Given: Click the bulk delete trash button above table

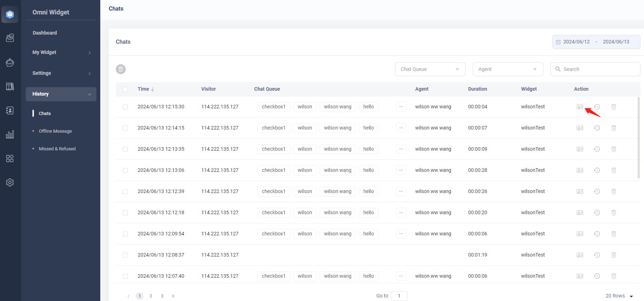Looking at the screenshot, I should (121, 69).
